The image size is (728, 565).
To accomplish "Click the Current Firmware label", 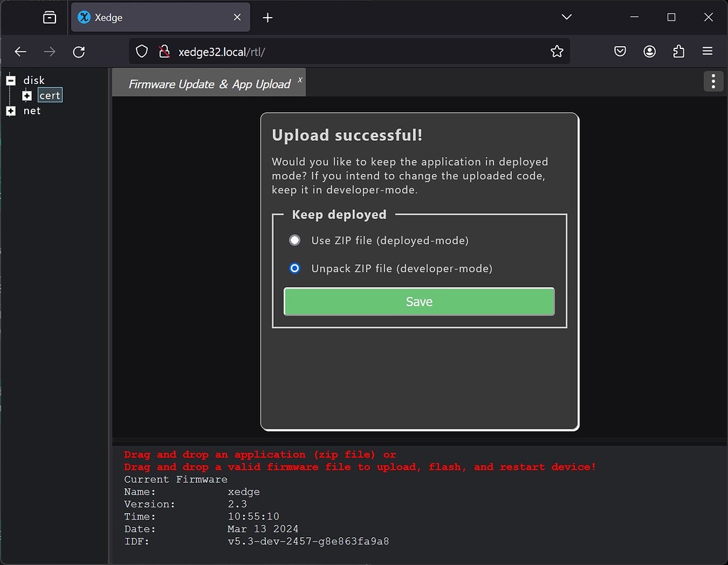I will (176, 479).
